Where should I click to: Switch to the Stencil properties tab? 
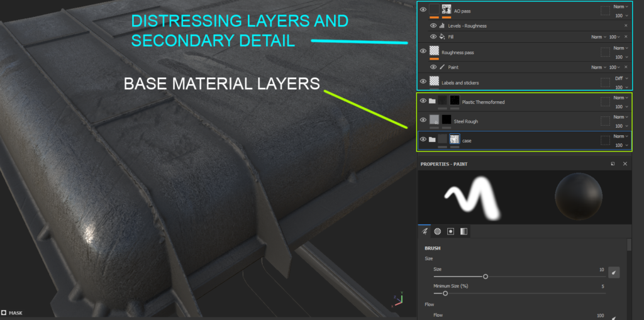(450, 231)
